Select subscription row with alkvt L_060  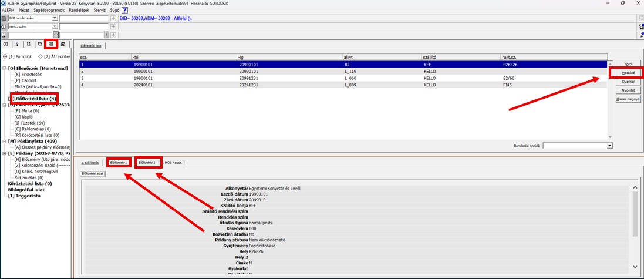coord(342,78)
